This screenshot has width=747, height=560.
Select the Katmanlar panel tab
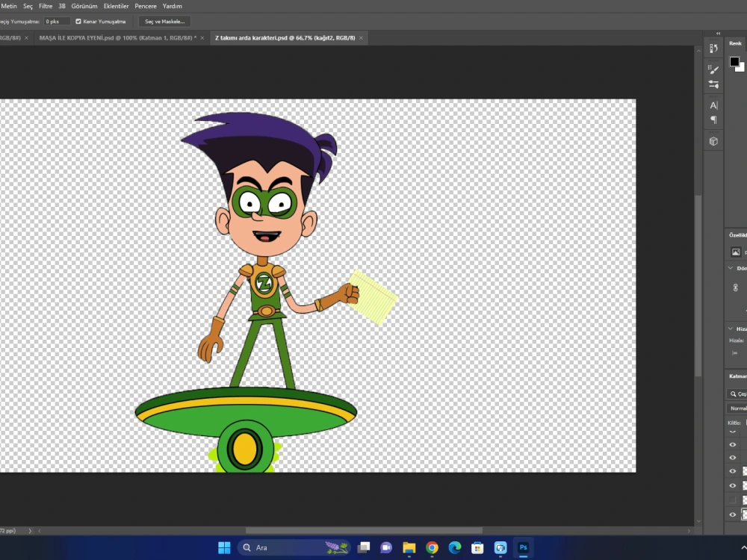[738, 376]
